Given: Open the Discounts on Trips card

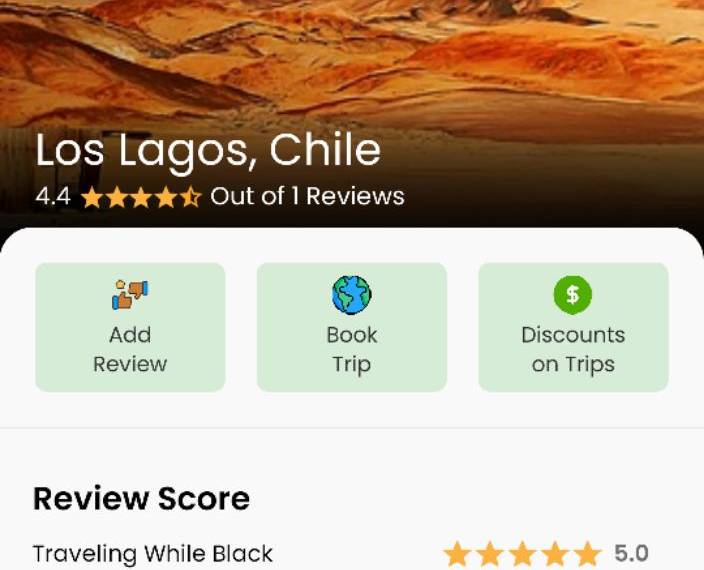Looking at the screenshot, I should click(x=573, y=327).
